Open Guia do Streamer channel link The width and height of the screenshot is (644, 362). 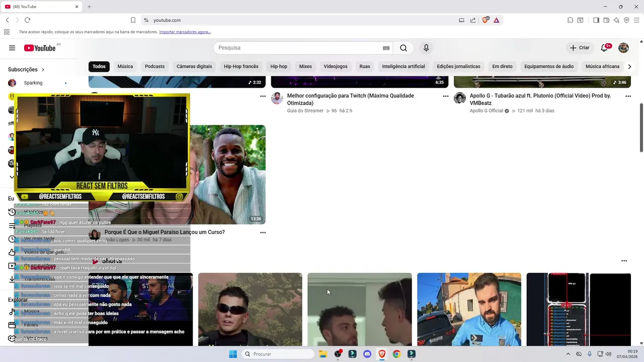[x=305, y=111]
